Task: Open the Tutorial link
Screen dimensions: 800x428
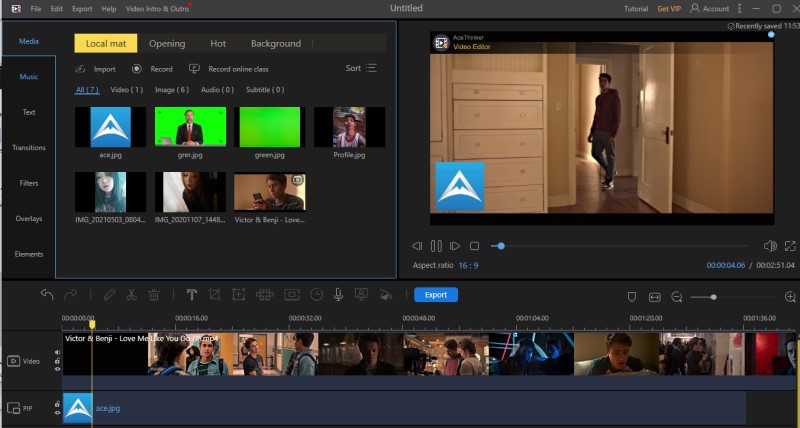Action: [636, 9]
